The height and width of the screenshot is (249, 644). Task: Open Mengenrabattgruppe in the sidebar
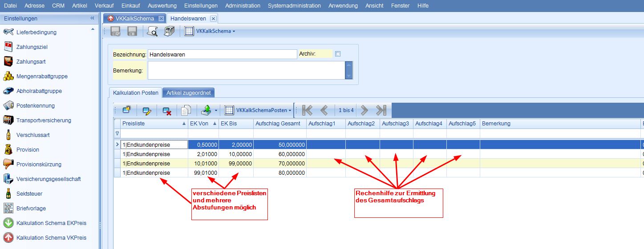click(x=42, y=76)
